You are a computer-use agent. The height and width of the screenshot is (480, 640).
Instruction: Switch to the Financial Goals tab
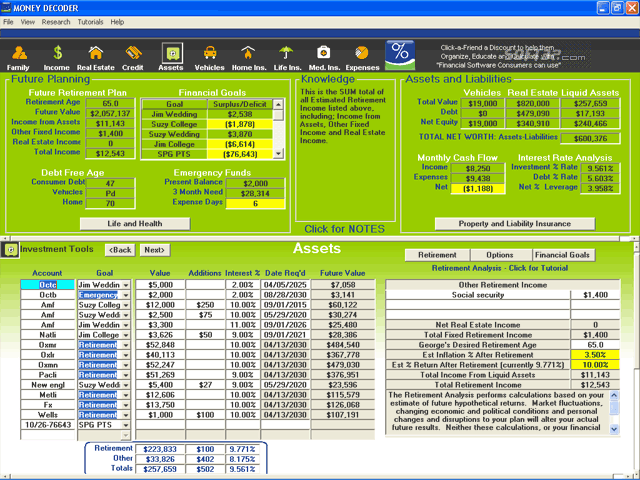[x=562, y=255]
